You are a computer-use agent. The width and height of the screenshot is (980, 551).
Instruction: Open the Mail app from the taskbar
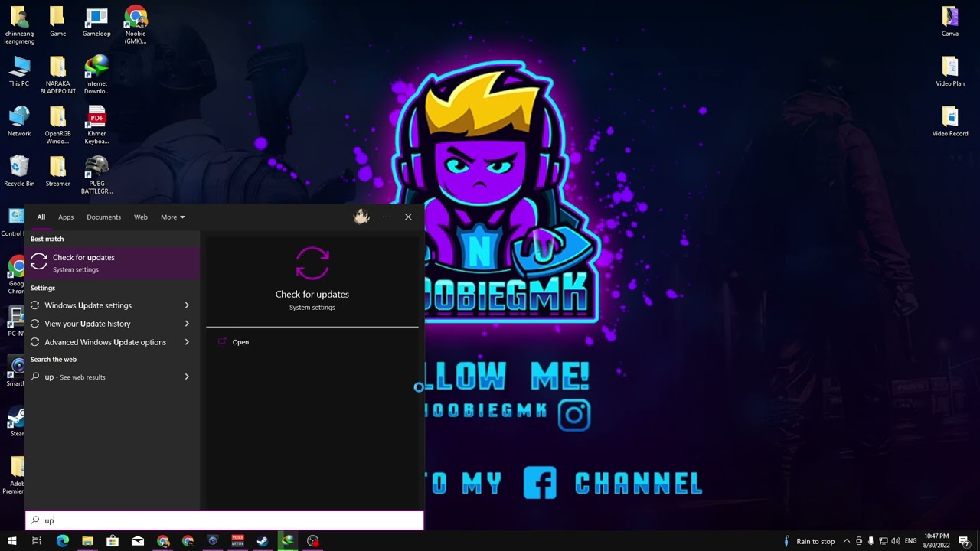[x=138, y=541]
